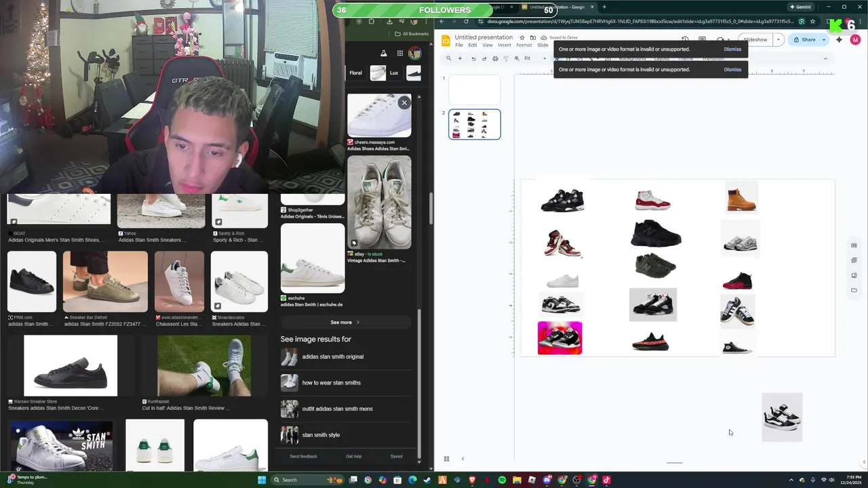
Task: Expand the Share options arrow
Action: [x=824, y=40]
